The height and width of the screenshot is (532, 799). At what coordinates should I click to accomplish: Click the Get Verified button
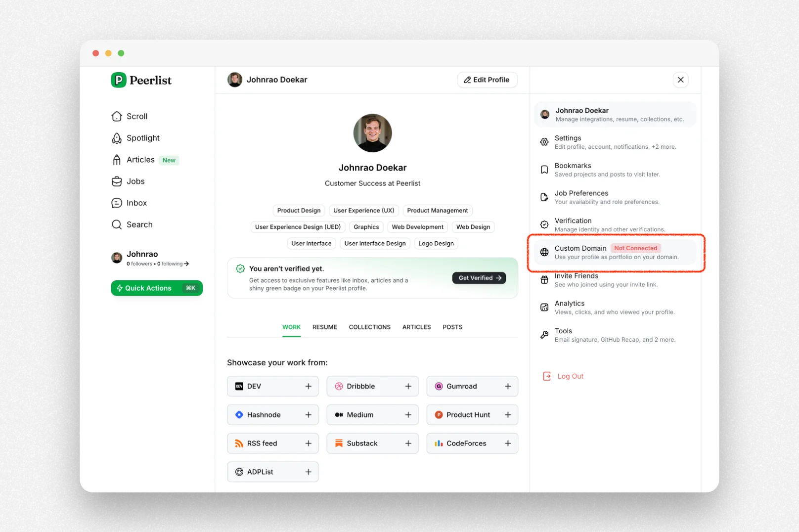click(x=479, y=278)
